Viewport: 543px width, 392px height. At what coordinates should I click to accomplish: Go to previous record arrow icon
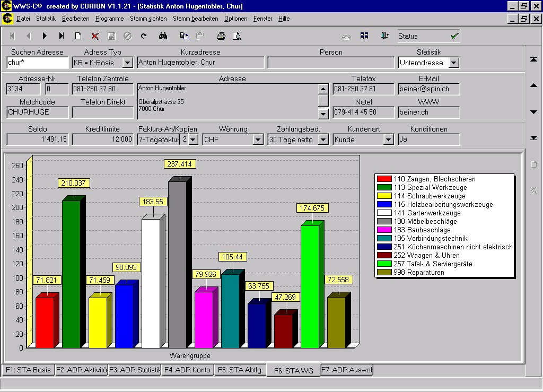tap(29, 36)
